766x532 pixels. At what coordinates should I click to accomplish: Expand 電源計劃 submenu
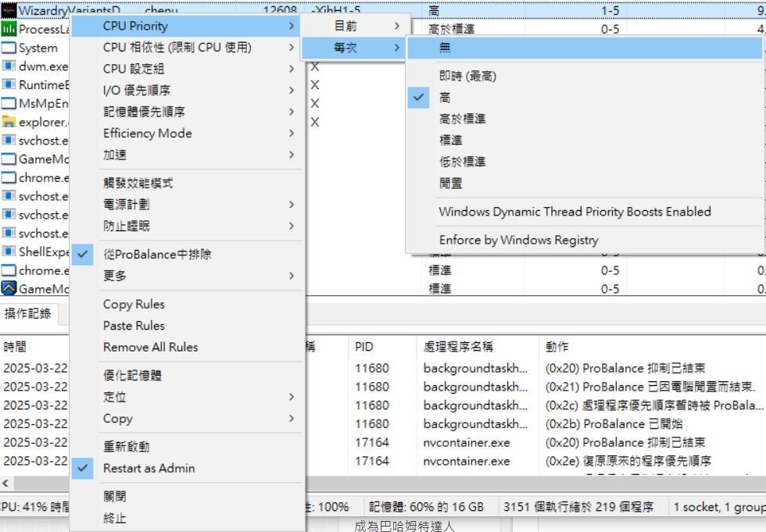[x=186, y=205]
